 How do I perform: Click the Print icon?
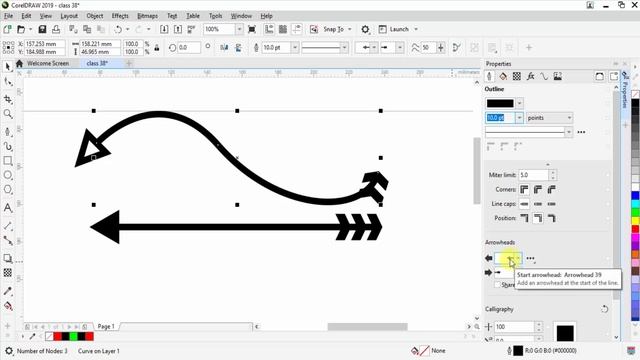tap(56, 29)
